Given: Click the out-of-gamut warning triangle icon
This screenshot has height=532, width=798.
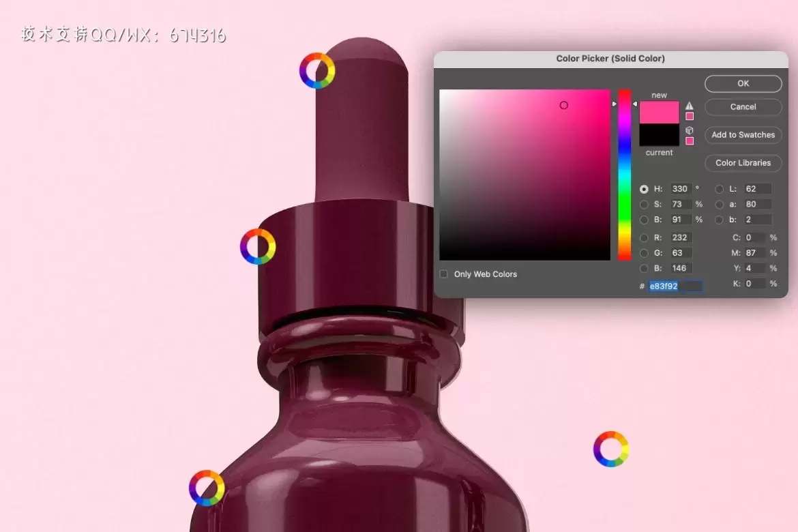Looking at the screenshot, I should (690, 106).
